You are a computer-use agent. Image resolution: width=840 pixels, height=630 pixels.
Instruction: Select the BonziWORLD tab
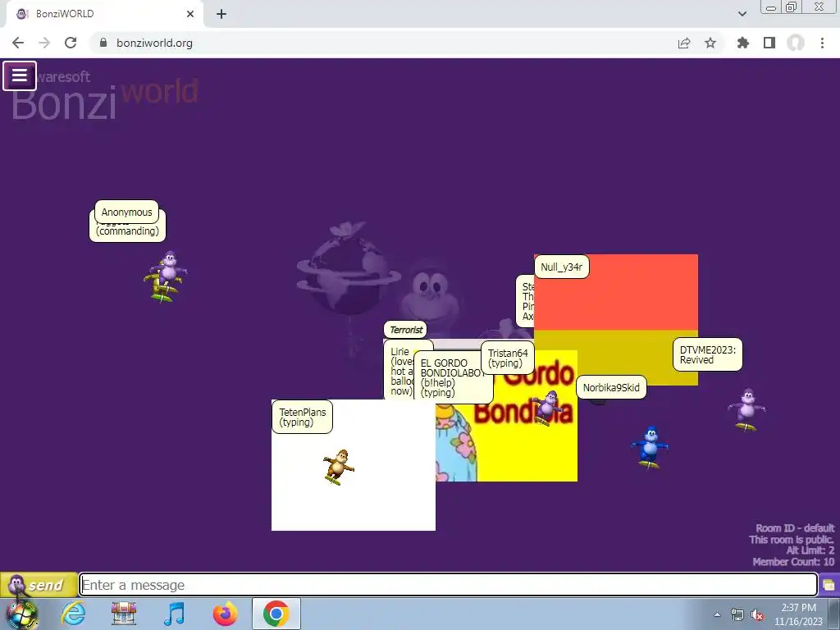click(x=105, y=14)
